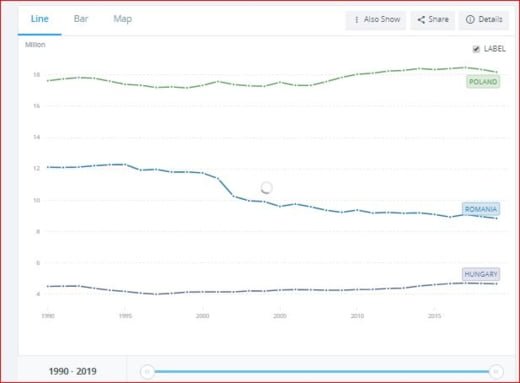Uncheck the LABEL checkbox

pos(476,49)
